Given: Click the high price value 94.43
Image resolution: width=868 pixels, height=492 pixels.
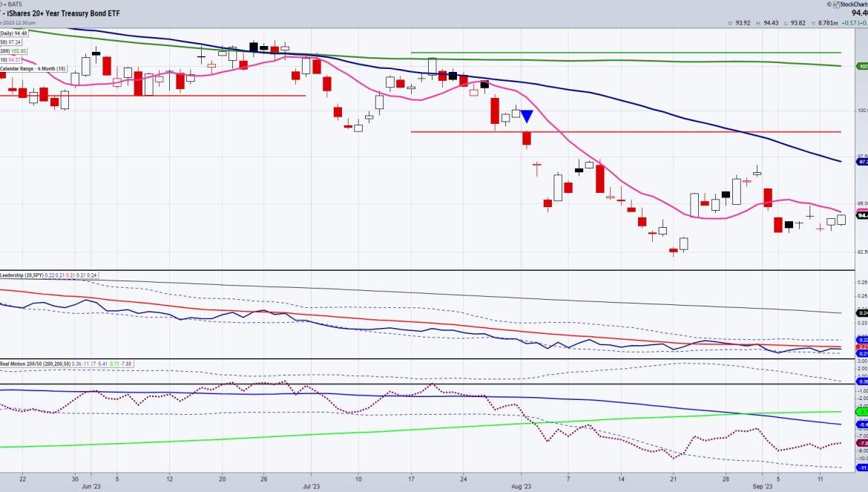Looking at the screenshot, I should [x=771, y=23].
